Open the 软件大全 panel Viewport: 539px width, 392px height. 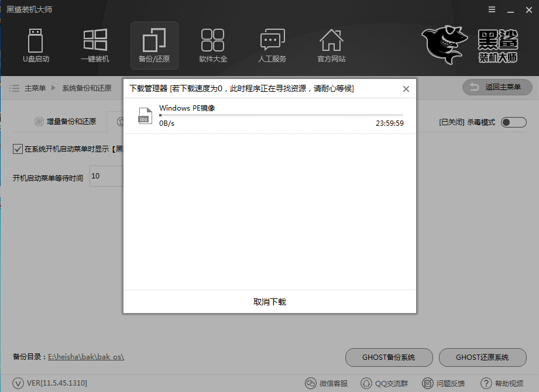(x=213, y=46)
